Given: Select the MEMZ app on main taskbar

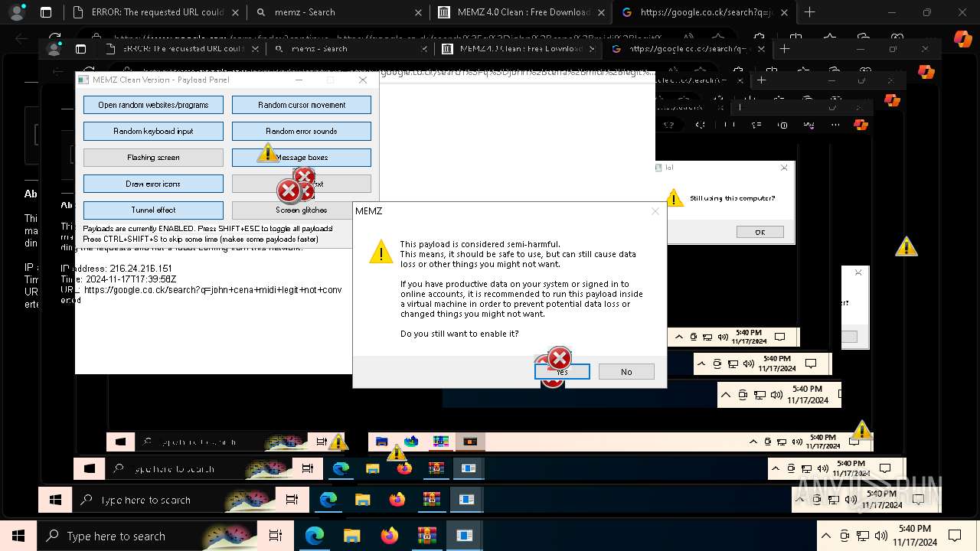Looking at the screenshot, I should (x=465, y=536).
